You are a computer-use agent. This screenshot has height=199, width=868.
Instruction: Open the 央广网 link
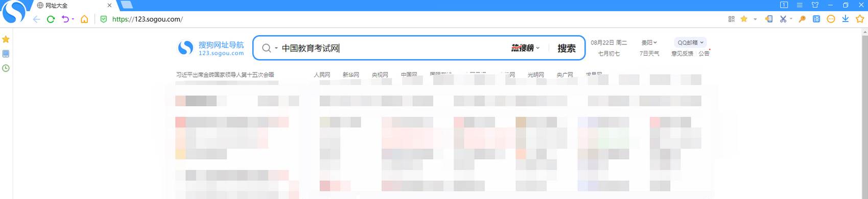[565, 74]
